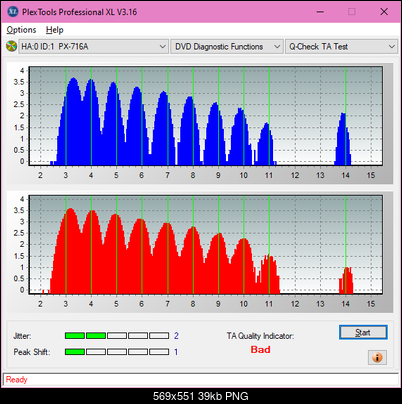The height and width of the screenshot is (404, 402).
Task: Click the blue 14T peak in top graph
Action: coord(343,139)
